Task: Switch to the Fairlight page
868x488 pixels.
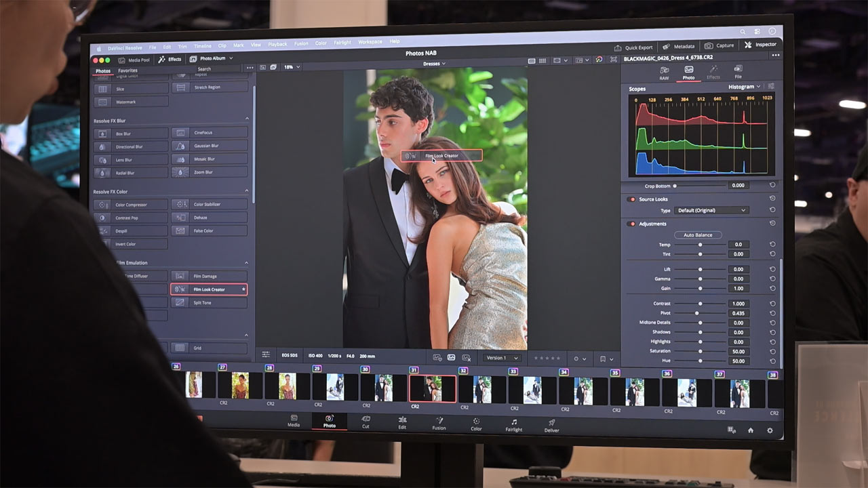Action: [x=513, y=425]
